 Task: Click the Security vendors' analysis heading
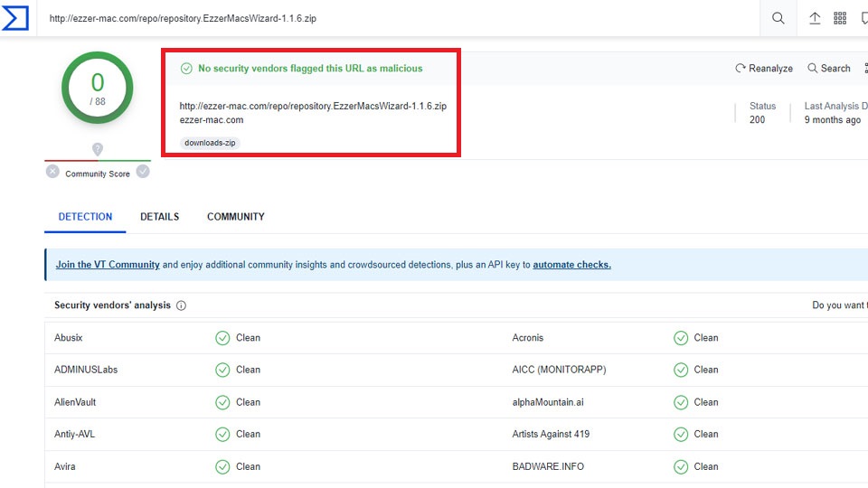(112, 305)
